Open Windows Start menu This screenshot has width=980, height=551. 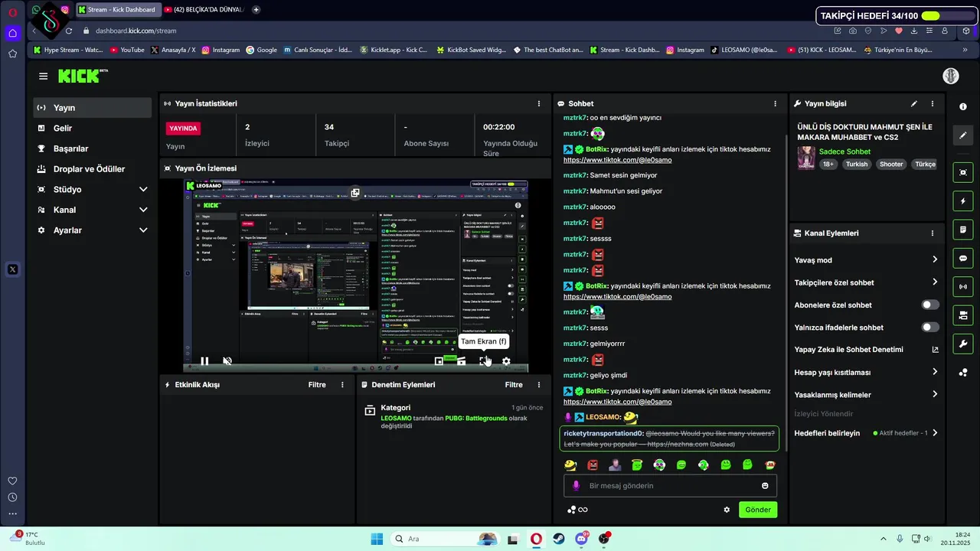pyautogui.click(x=377, y=539)
